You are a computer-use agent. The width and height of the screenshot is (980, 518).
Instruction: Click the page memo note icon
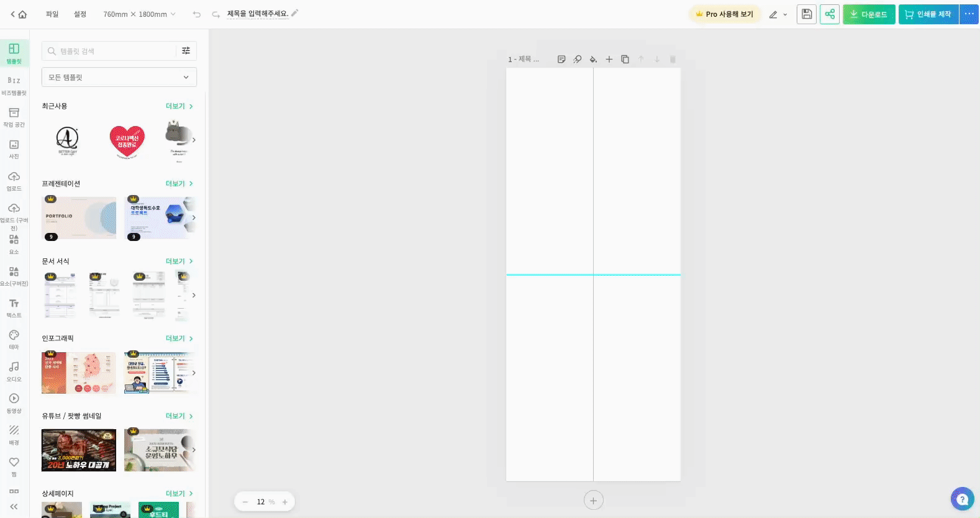[561, 60]
